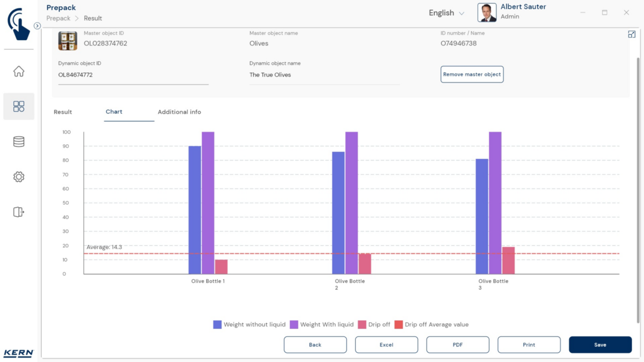Switch to the Result tab
Image resolution: width=644 pixels, height=362 pixels.
(63, 112)
